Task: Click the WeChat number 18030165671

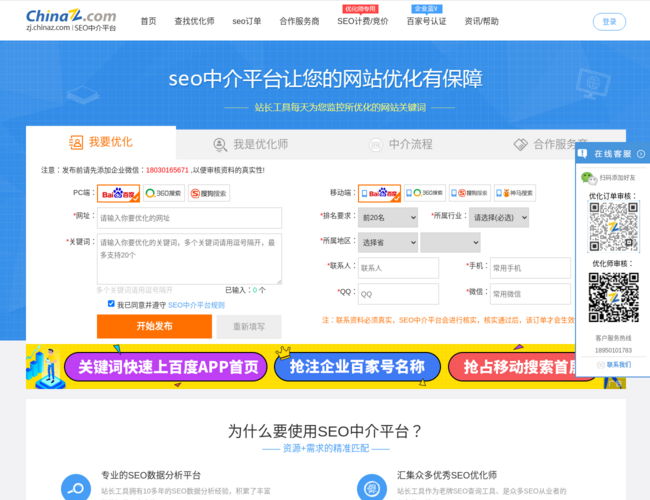Action: coord(167,170)
